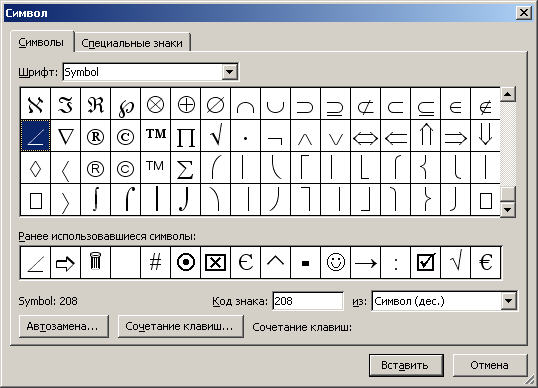The width and height of the screenshot is (538, 388).
Task: Pick the Fraktur I symbol
Action: (x=66, y=104)
